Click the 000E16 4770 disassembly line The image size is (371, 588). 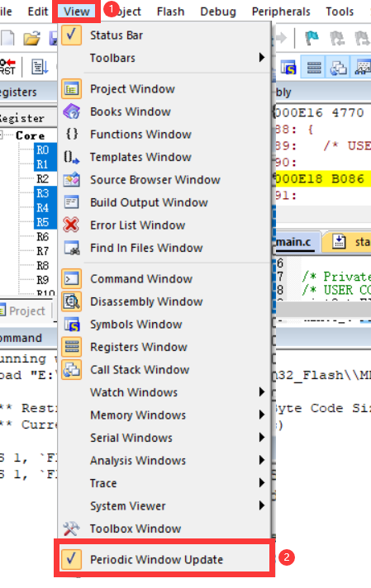[323, 113]
